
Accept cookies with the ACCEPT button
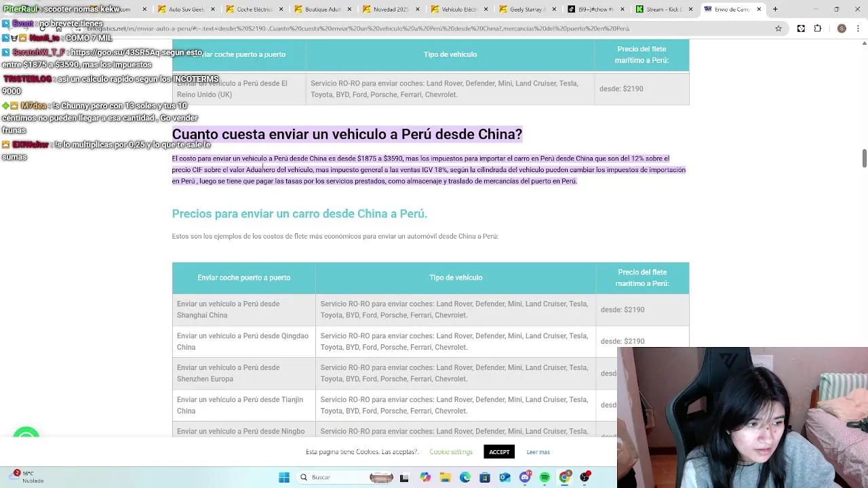click(x=499, y=452)
